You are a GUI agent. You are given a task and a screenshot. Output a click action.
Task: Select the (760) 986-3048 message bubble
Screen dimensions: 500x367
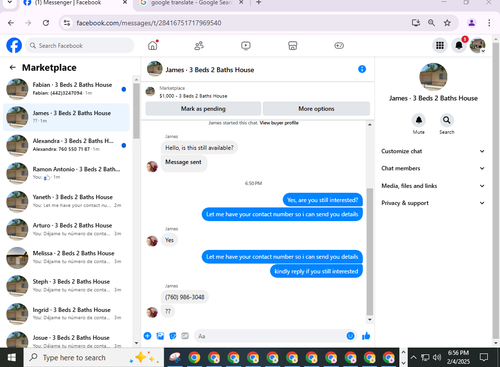tap(185, 297)
